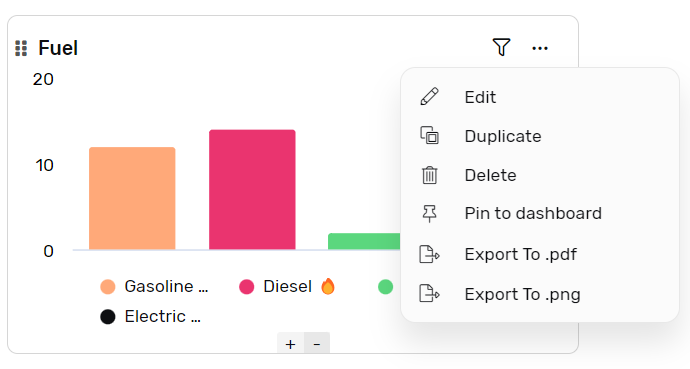Image resolution: width=690 pixels, height=369 pixels.
Task: Click the trash can icon beside Delete
Action: click(429, 175)
